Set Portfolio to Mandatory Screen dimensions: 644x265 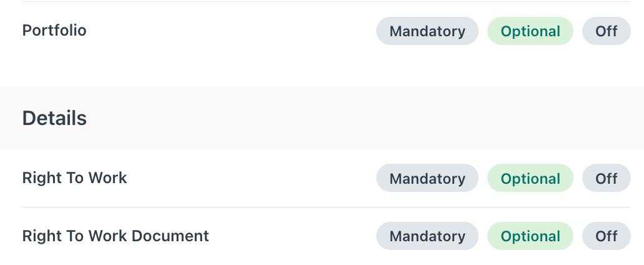(427, 31)
